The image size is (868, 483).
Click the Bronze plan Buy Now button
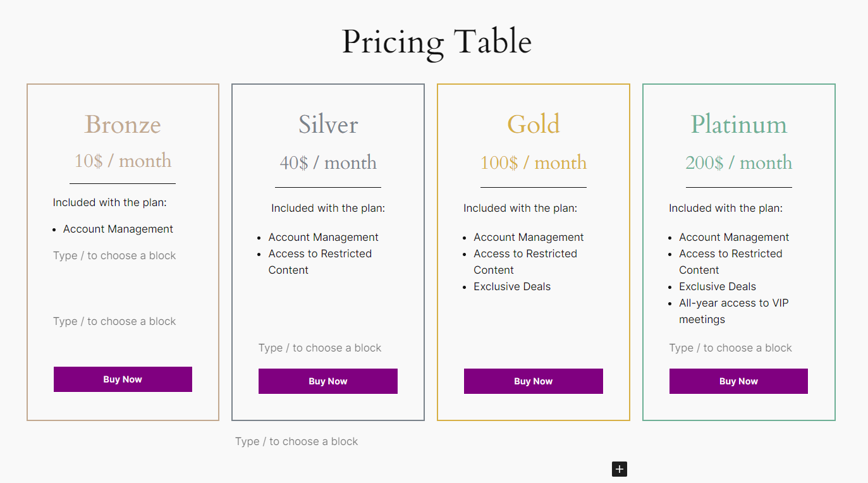[x=123, y=379]
